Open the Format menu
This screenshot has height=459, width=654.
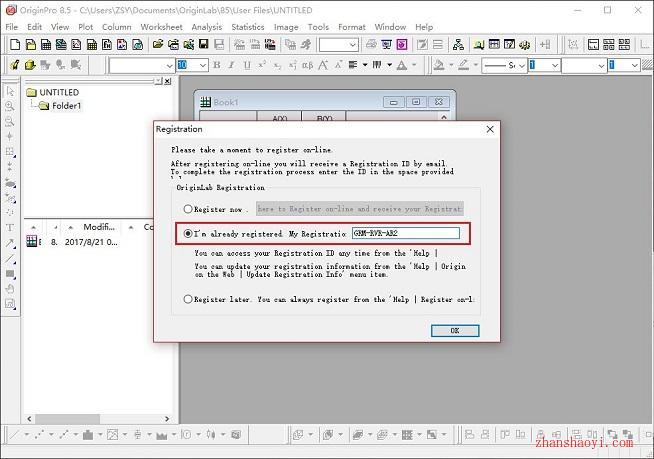point(352,27)
